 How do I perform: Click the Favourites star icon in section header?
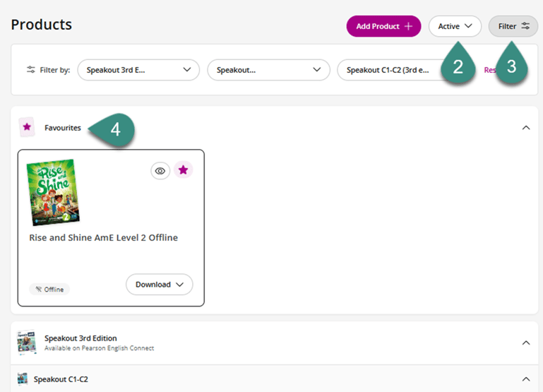[27, 127]
